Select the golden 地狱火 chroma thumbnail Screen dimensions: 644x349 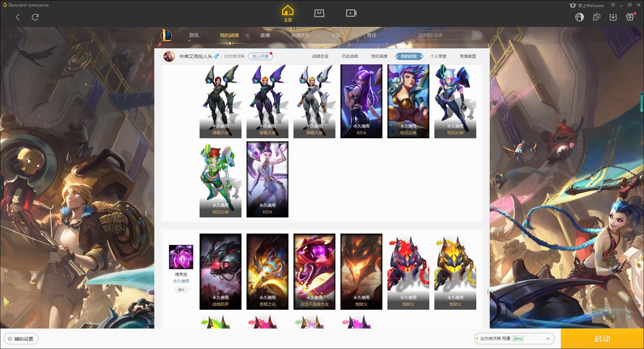(x=455, y=271)
